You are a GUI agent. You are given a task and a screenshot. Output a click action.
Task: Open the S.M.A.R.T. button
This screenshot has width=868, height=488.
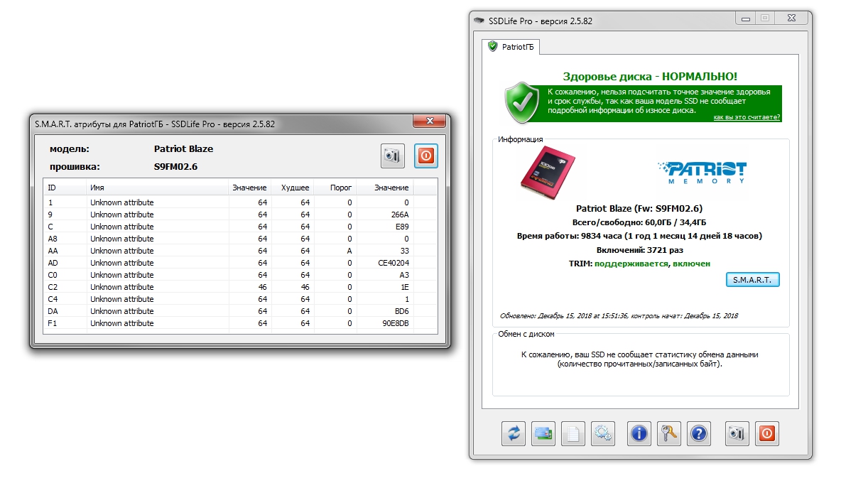(x=752, y=280)
